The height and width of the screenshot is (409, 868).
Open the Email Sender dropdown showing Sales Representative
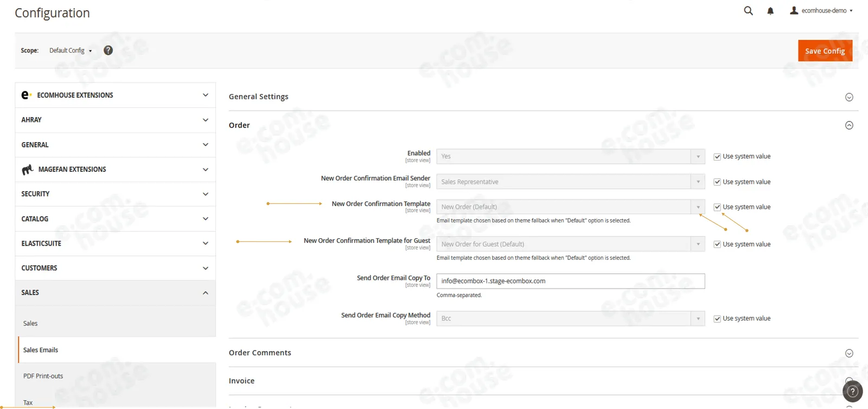click(571, 182)
